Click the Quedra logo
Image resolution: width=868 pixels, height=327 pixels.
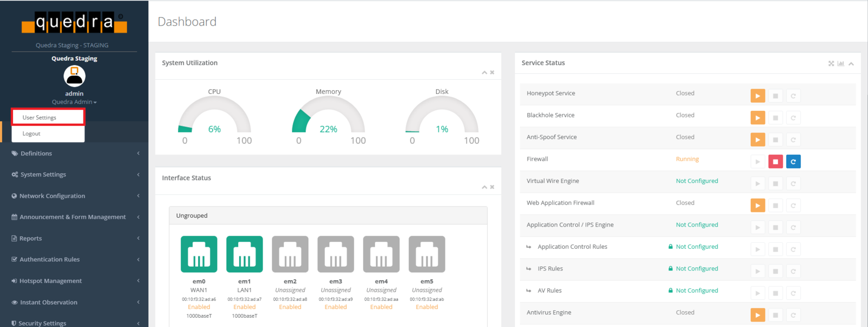[74, 23]
